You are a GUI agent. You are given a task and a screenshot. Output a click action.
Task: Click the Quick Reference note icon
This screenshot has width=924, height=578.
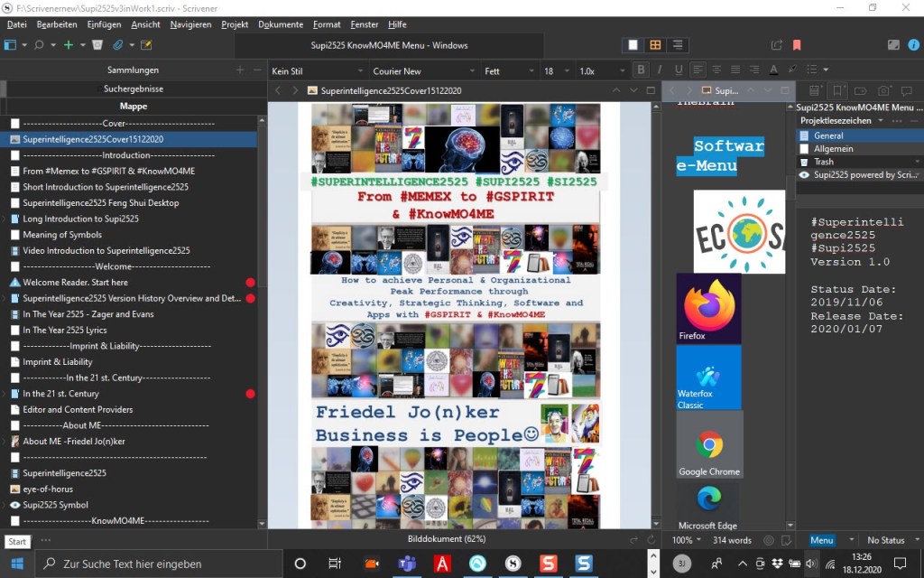click(x=146, y=44)
